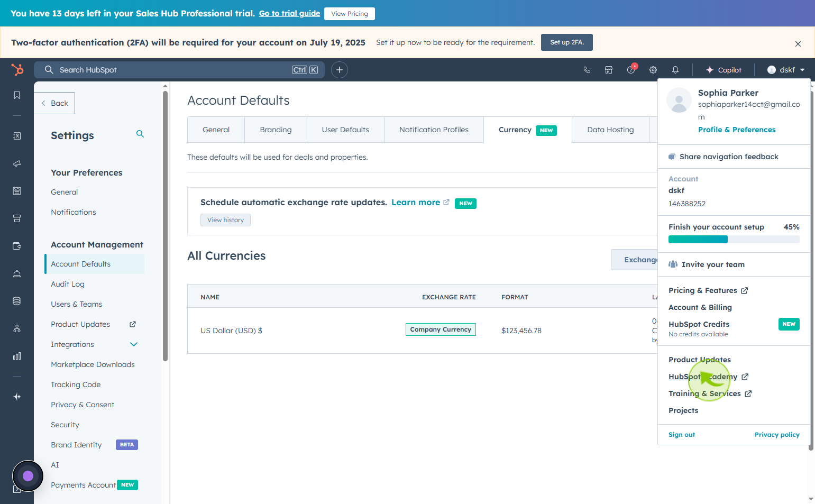Viewport: 815px width, 504px height.
Task: Click the View Pricing button
Action: pos(350,14)
